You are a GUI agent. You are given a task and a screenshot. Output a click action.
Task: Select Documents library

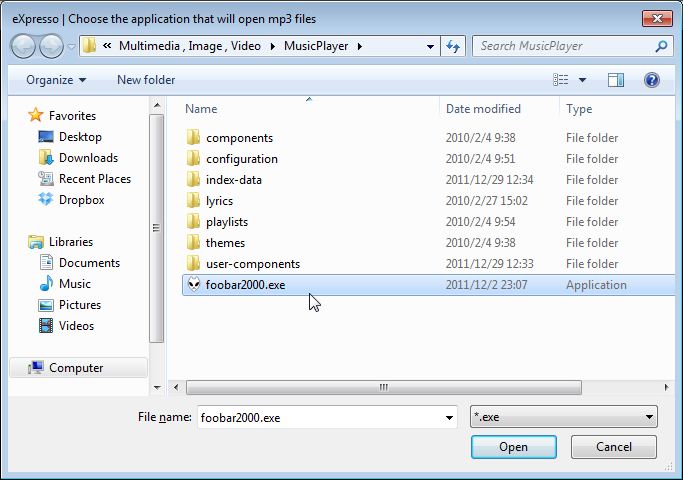89,263
